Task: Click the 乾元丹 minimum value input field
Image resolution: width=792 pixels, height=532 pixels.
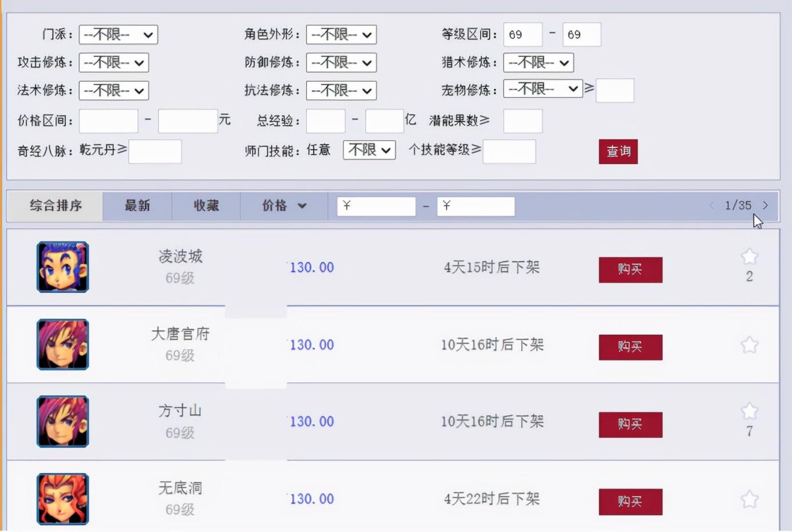Action: point(155,152)
